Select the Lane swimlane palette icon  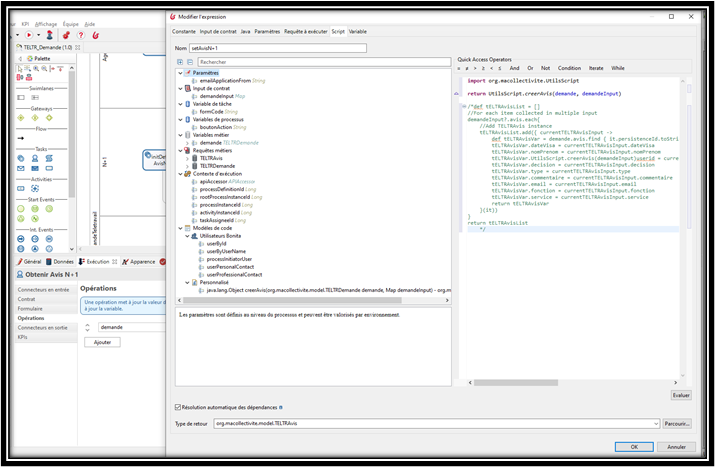(35, 98)
